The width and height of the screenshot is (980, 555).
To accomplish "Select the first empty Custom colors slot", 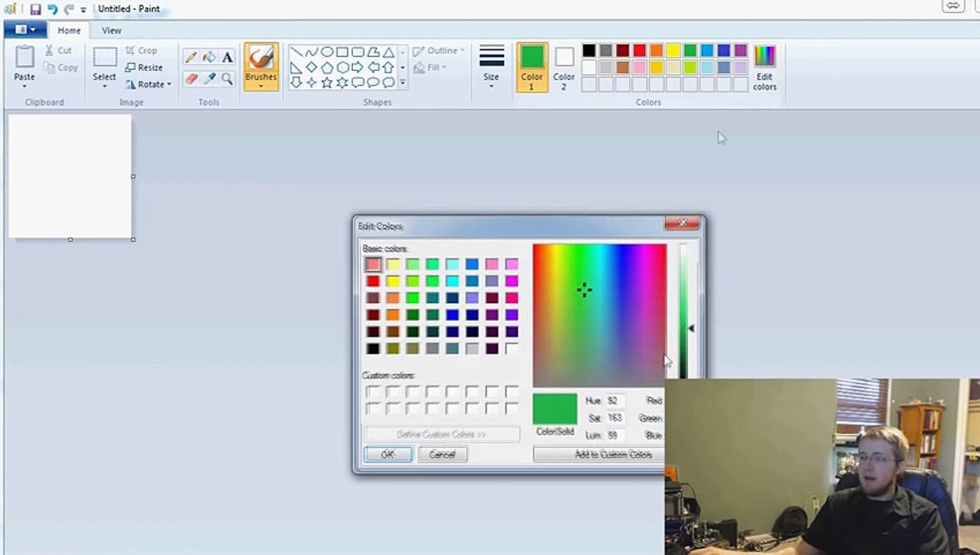I will (x=373, y=392).
